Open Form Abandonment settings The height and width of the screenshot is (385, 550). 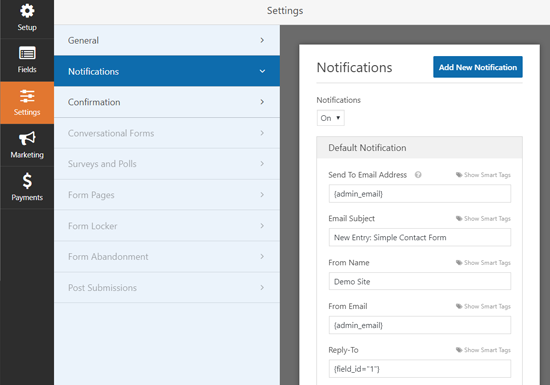click(167, 257)
